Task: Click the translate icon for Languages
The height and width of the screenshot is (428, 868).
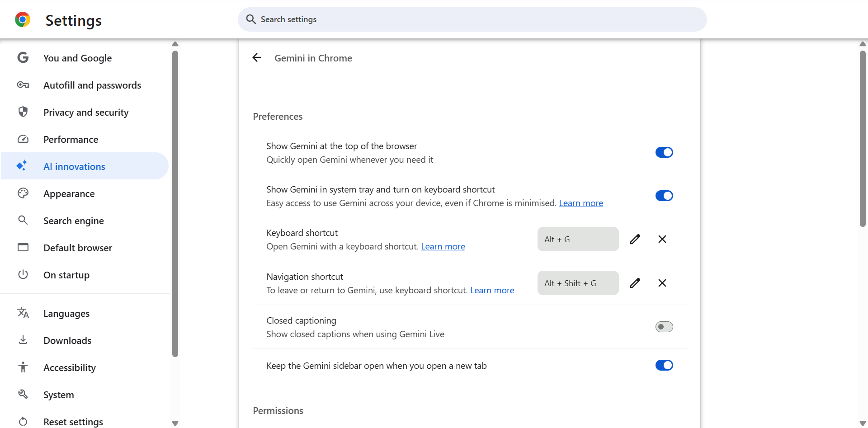Action: pos(23,313)
